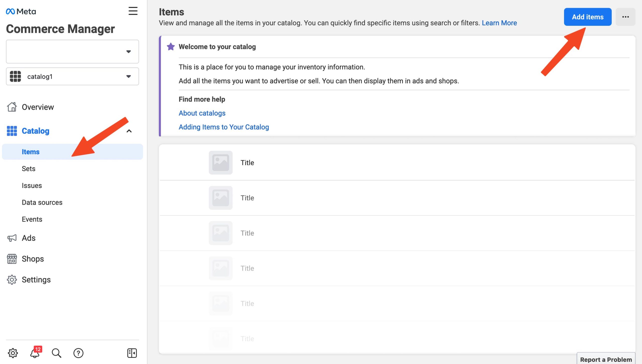
Task: Open the notifications bell icon
Action: point(35,353)
